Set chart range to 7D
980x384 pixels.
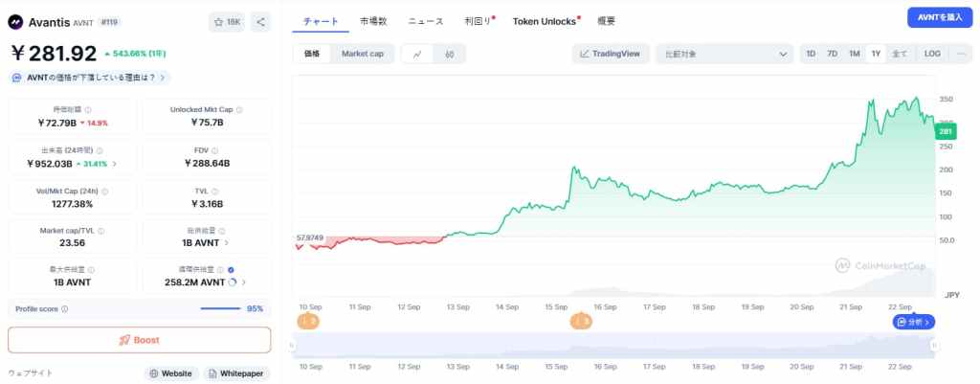click(x=833, y=54)
